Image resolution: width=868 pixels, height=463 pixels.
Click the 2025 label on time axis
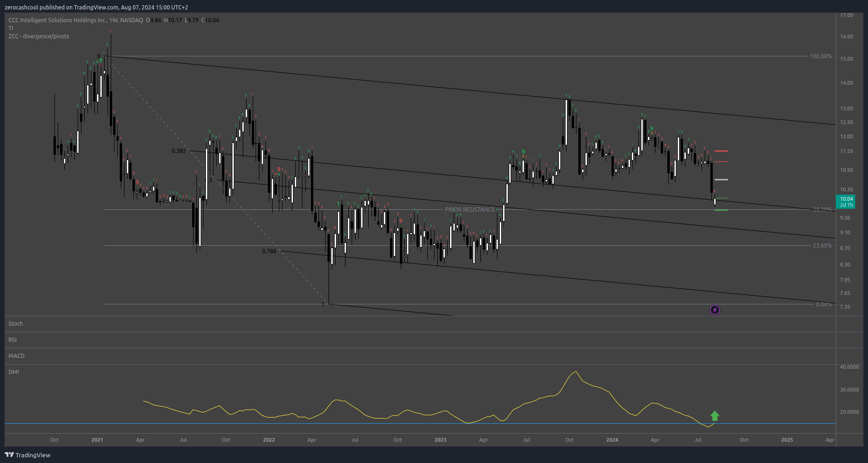click(787, 440)
